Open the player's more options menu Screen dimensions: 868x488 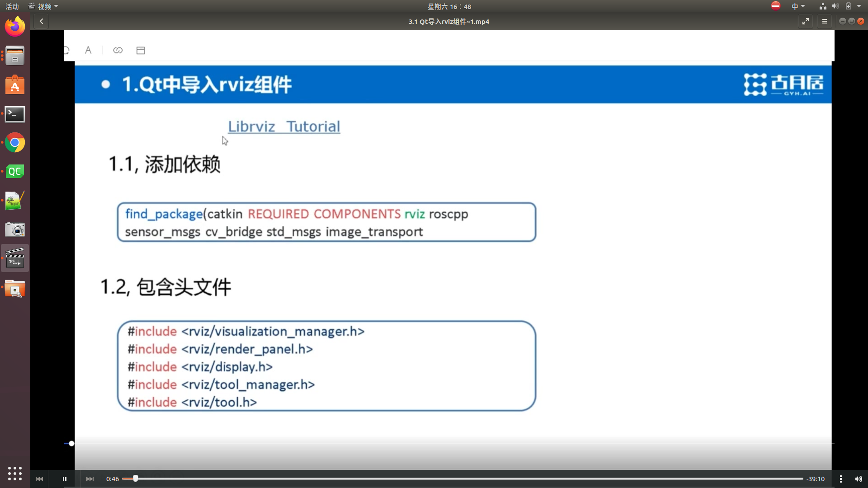click(840, 479)
